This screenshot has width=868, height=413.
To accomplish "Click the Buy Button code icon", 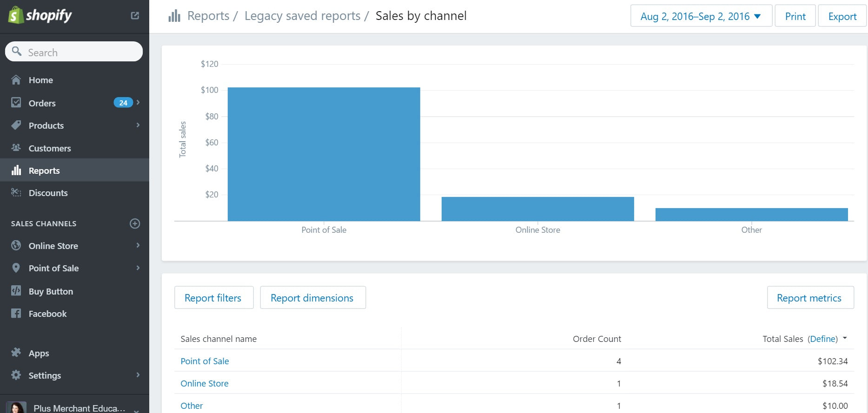I will coord(16,291).
